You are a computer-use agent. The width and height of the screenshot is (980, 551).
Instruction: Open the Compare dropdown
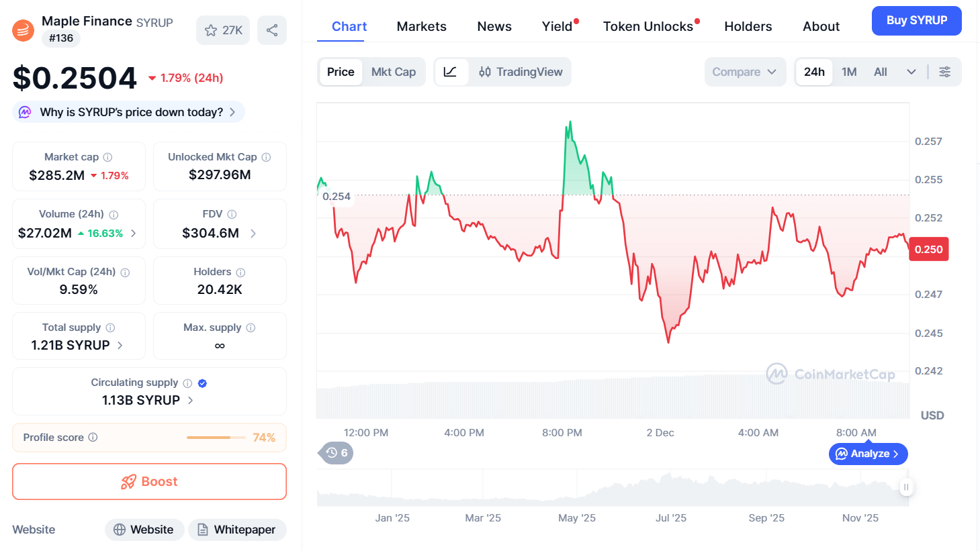pyautogui.click(x=744, y=72)
